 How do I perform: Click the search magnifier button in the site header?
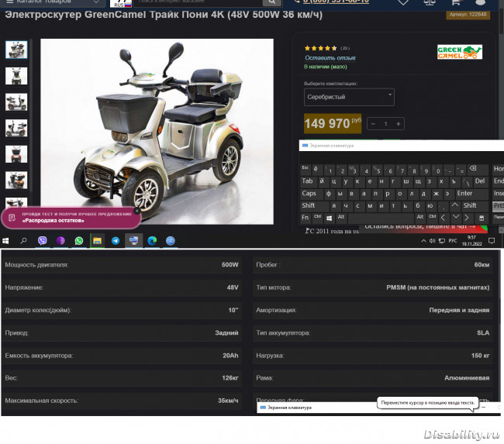[x=272, y=2]
